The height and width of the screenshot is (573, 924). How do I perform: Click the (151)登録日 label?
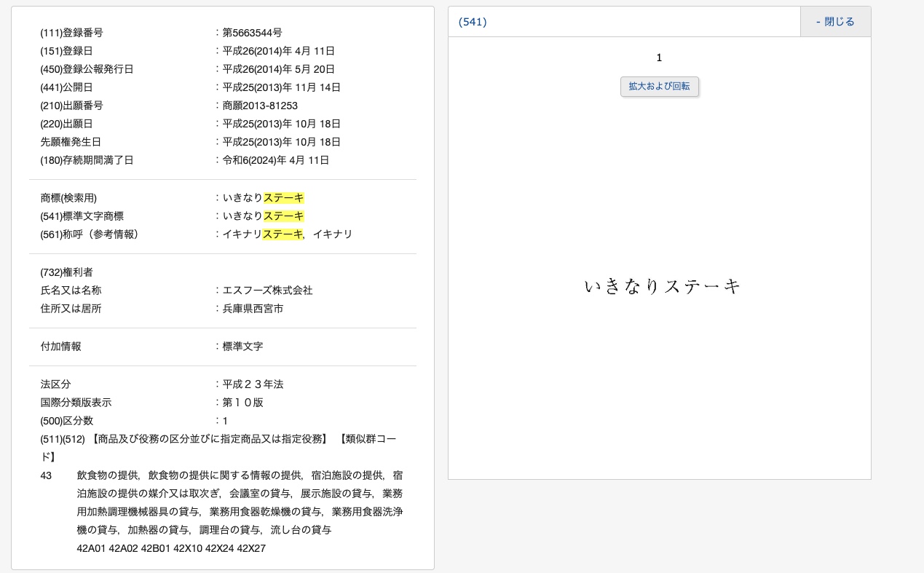[x=66, y=51]
